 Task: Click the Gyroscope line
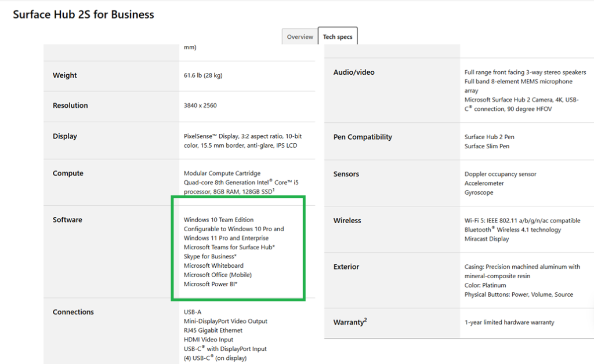tap(479, 192)
